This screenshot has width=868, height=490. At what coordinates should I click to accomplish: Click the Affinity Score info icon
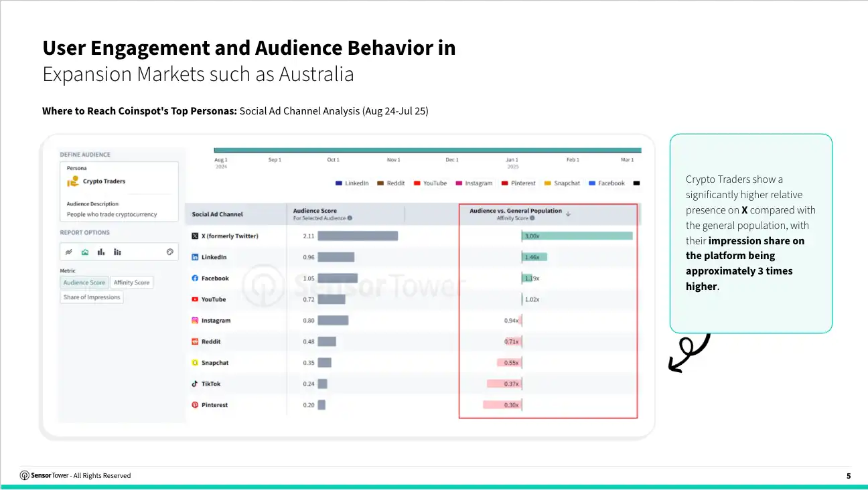pos(532,218)
